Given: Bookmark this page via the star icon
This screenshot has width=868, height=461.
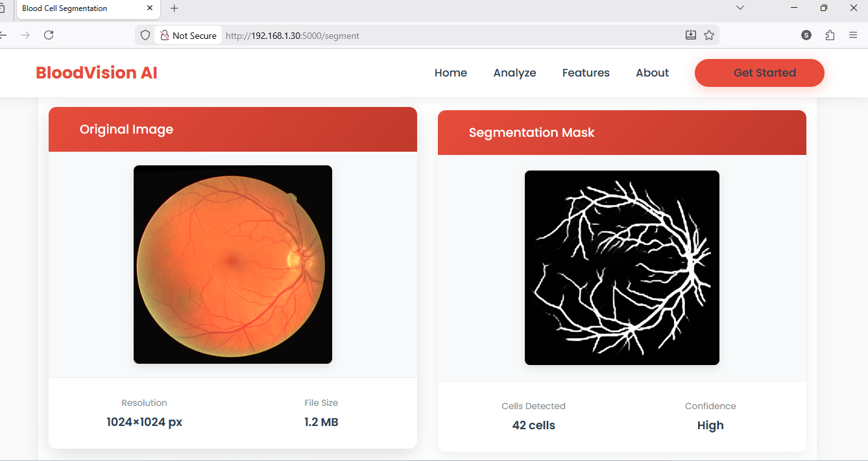Looking at the screenshot, I should point(709,35).
